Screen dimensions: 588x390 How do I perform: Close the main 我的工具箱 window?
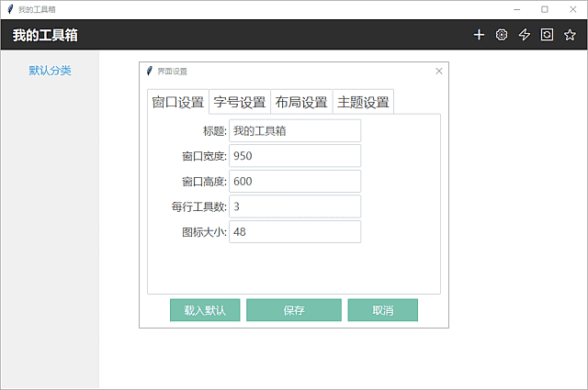(x=573, y=9)
